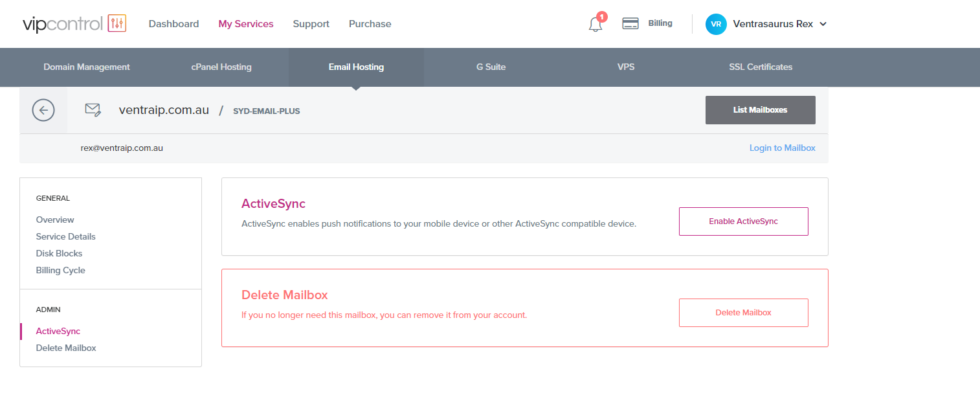Click the SYD-EMAIL-PLUS plan label
The image size is (980, 395).
pyautogui.click(x=267, y=111)
